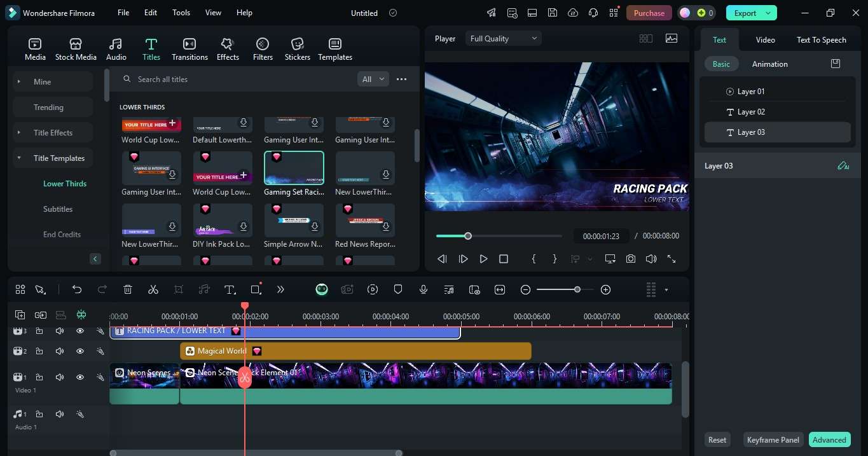
Task: Split the clip with the scissors tool
Action: [153, 289]
